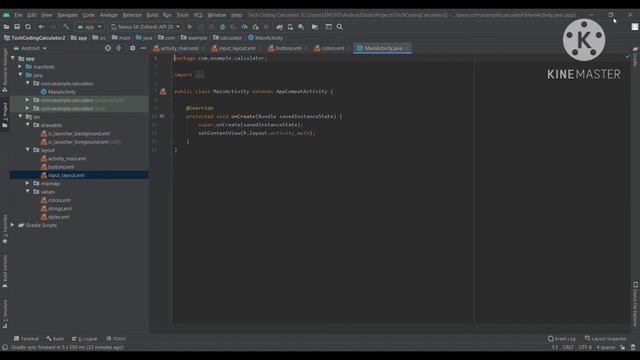Image resolution: width=640 pixels, height=360 pixels.
Task: Expand the Gradle Scripts node
Action: (x=12, y=225)
